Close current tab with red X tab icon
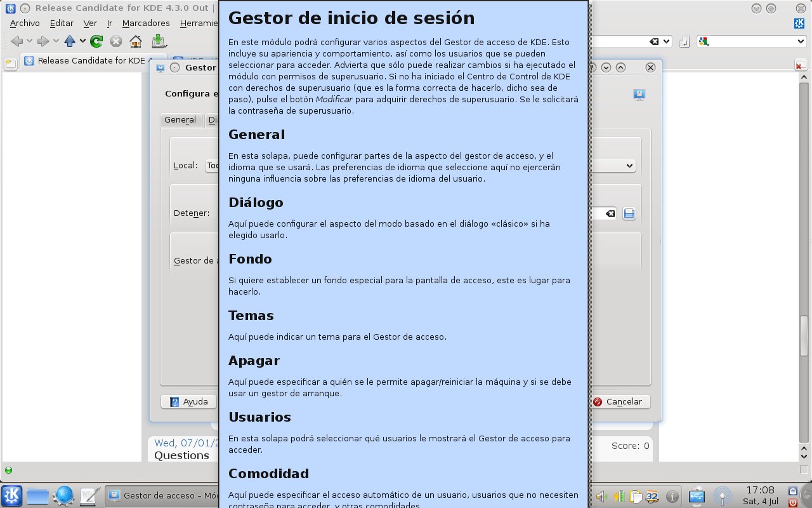Image resolution: width=812 pixels, height=508 pixels. click(x=801, y=65)
